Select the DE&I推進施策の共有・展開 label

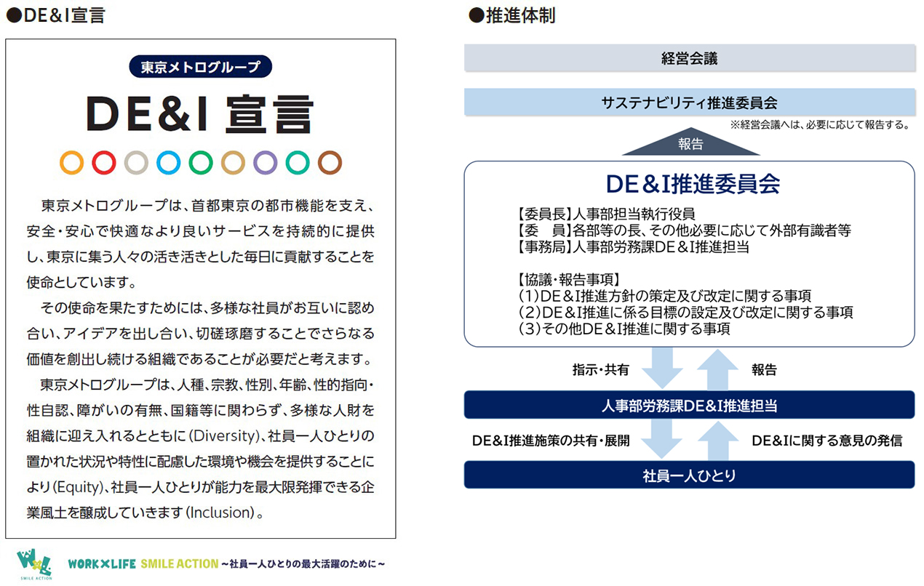click(x=551, y=441)
